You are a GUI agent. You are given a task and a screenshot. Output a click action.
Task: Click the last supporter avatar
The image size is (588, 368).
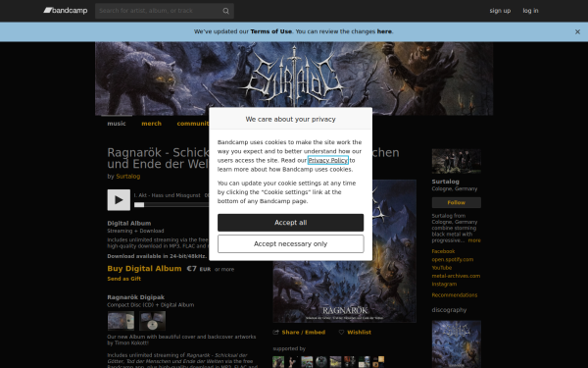[x=378, y=362]
